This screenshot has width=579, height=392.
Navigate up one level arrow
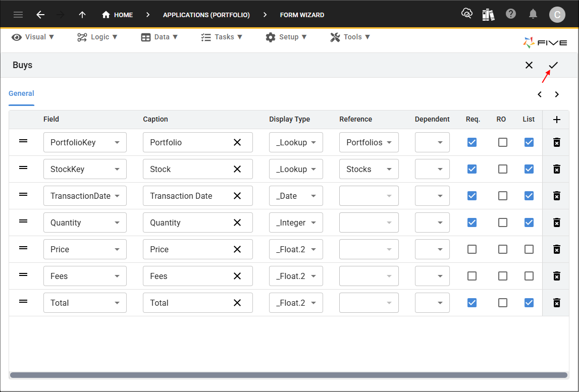click(x=82, y=15)
